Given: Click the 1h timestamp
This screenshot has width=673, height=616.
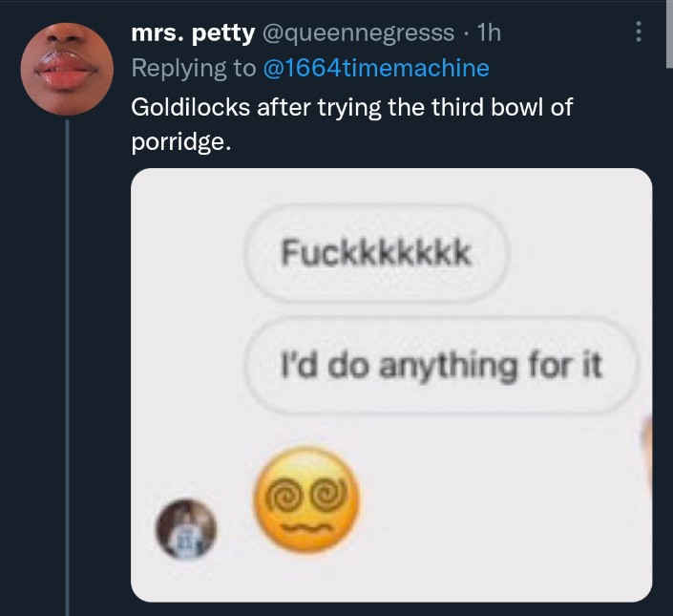Looking at the screenshot, I should (488, 33).
